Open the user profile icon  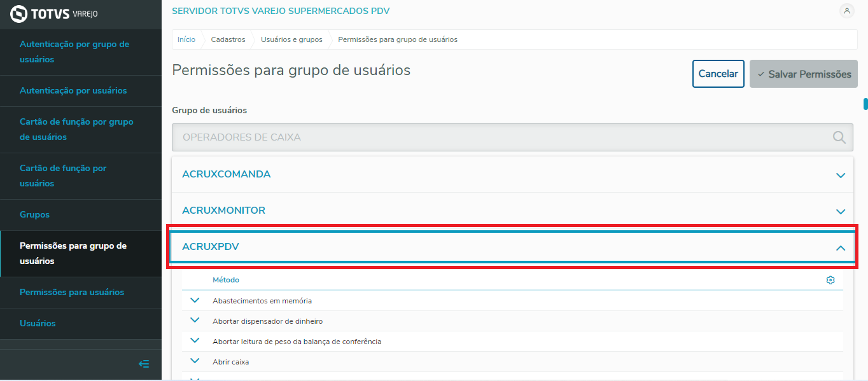[x=846, y=11]
